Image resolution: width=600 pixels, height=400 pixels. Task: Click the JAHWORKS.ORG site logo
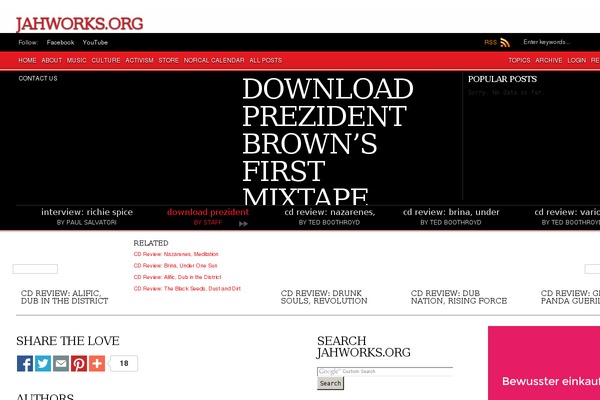point(80,24)
